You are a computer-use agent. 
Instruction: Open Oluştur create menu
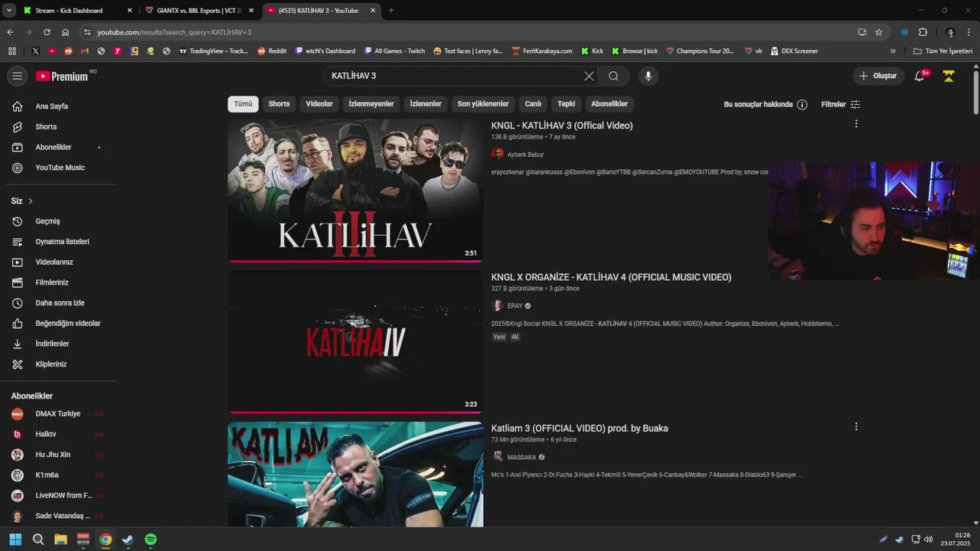pyautogui.click(x=878, y=76)
